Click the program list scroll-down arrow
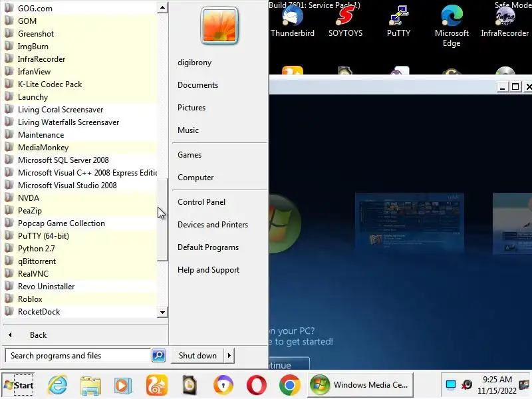 tap(162, 312)
